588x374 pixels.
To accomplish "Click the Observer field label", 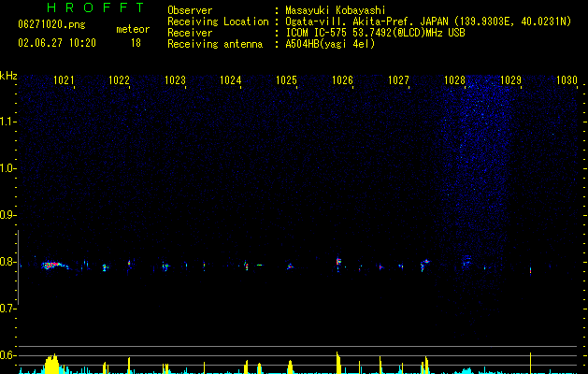I will (190, 10).
